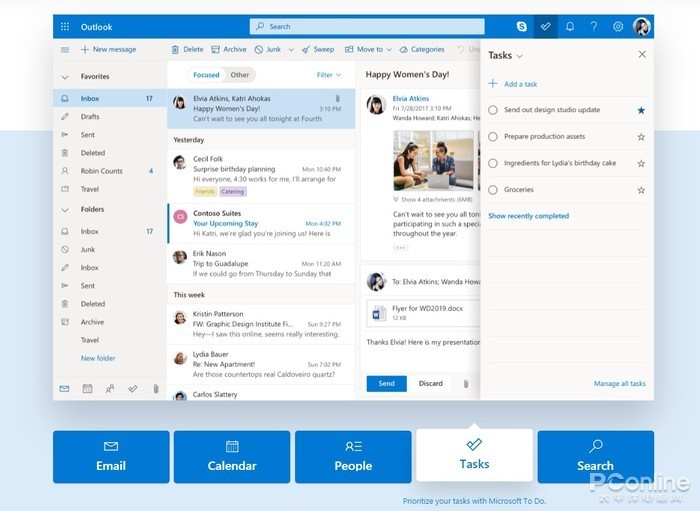Image resolution: width=700 pixels, height=511 pixels.
Task: Mark Groceries task complete
Action: pos(493,190)
